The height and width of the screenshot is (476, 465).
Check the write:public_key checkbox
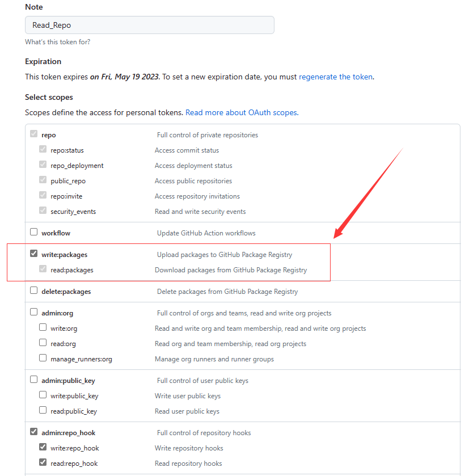(x=43, y=395)
